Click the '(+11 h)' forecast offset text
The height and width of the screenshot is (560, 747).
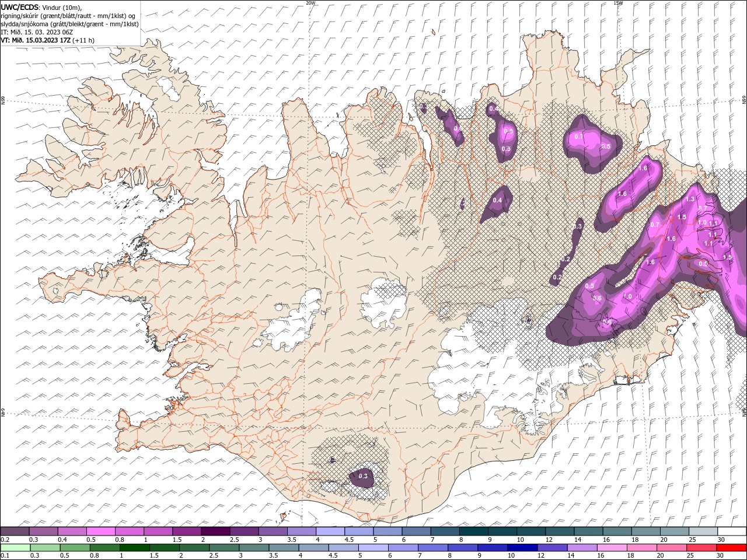84,40
